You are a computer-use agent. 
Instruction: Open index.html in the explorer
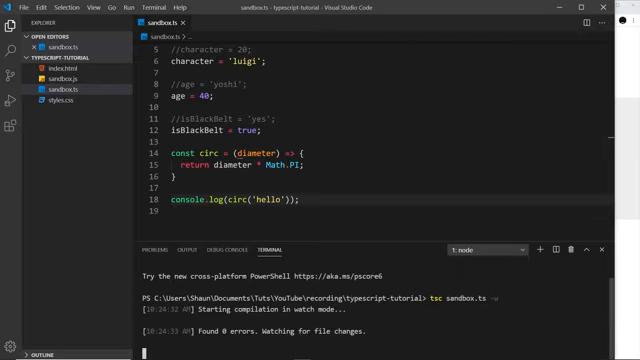[62, 69]
